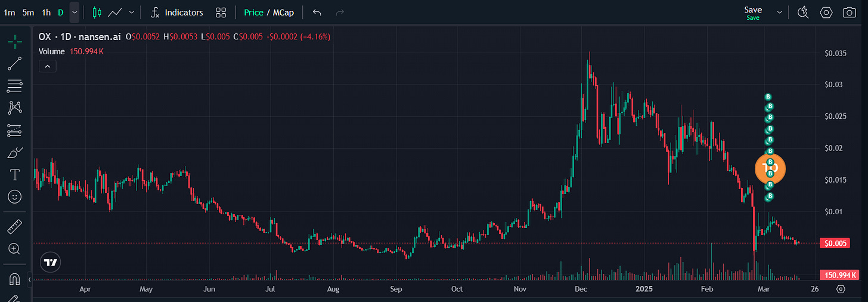Switch to 5m interval

click(28, 12)
